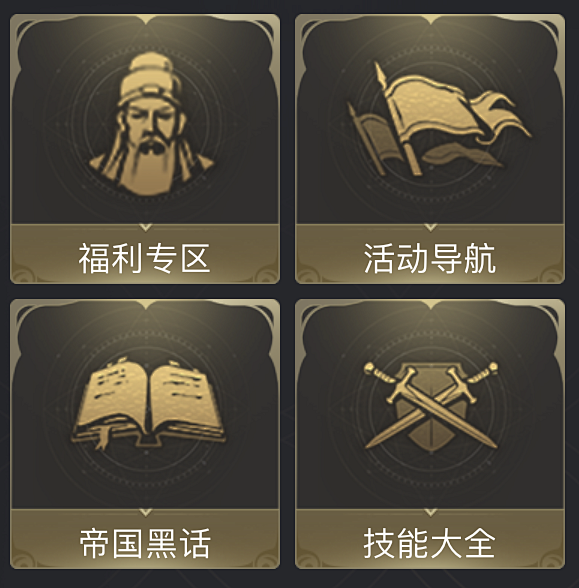Image resolution: width=579 pixels, height=588 pixels.
Task: Select the 技能大全 label
Action: coord(430,543)
